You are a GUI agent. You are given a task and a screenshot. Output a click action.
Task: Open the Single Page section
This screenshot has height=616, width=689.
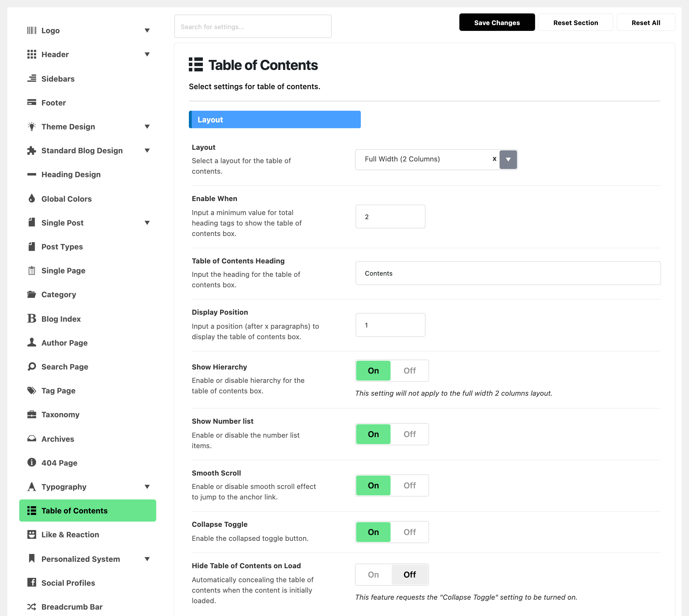[x=88, y=271]
